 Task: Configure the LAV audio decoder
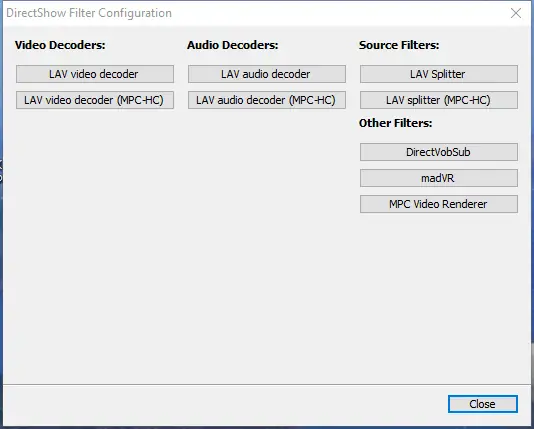point(267,74)
